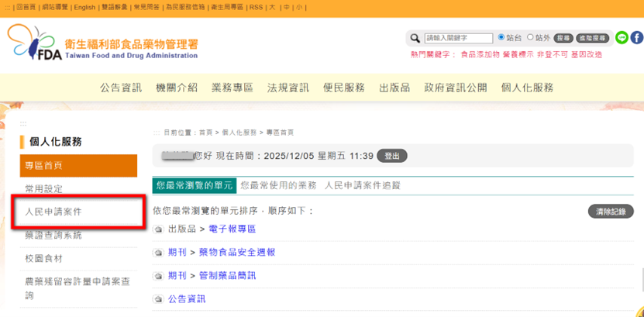The image size is (644, 317).
Task: Switch to 人民申請案件追蹤 tab
Action: pos(363,186)
